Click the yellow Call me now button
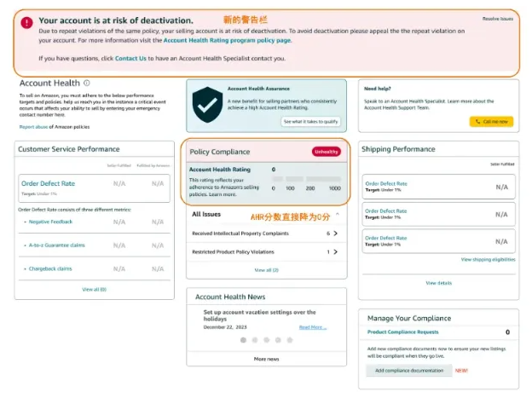Viewport: 532px width, 398px height. pos(491,122)
